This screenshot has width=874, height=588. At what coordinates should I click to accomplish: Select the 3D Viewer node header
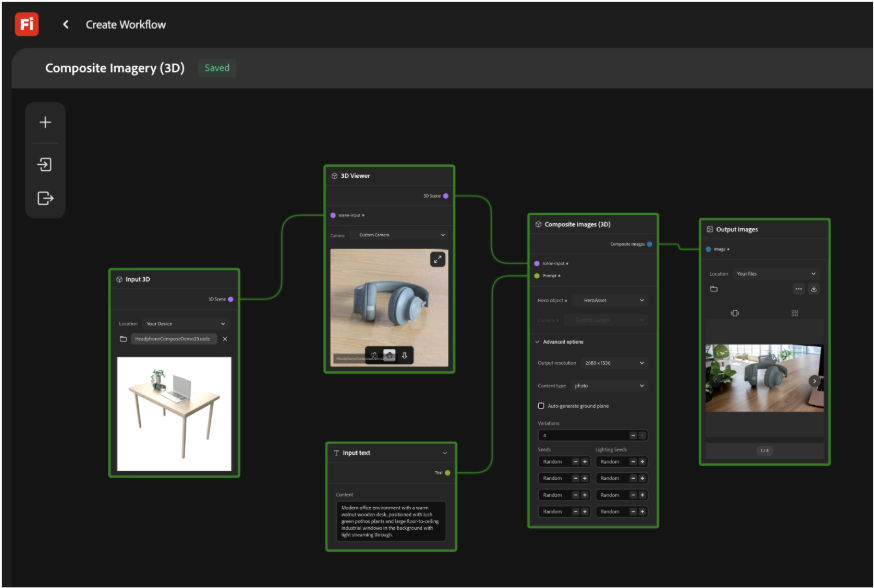389,176
